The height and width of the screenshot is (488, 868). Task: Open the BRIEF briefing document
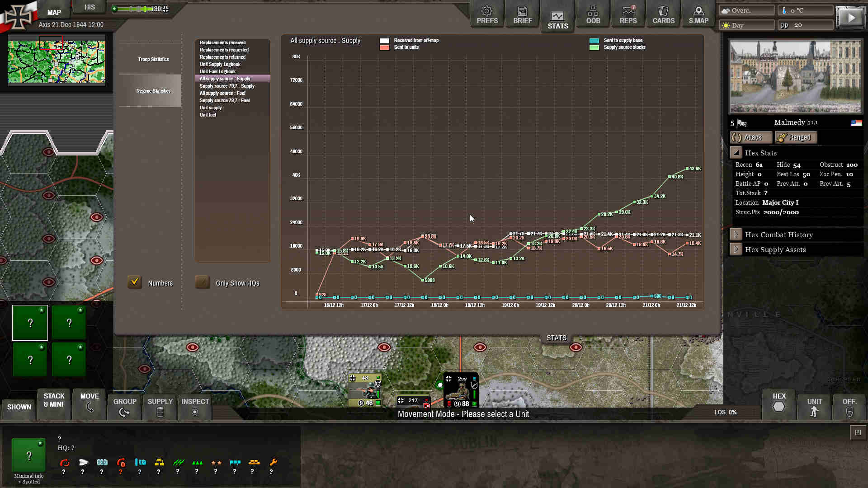coord(522,15)
